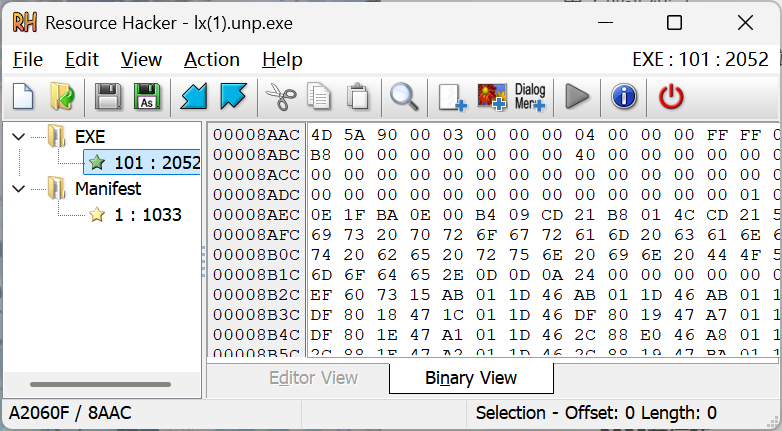Image resolution: width=782 pixels, height=431 pixels.
Task: Select the EXE folder label
Action: 90,137
